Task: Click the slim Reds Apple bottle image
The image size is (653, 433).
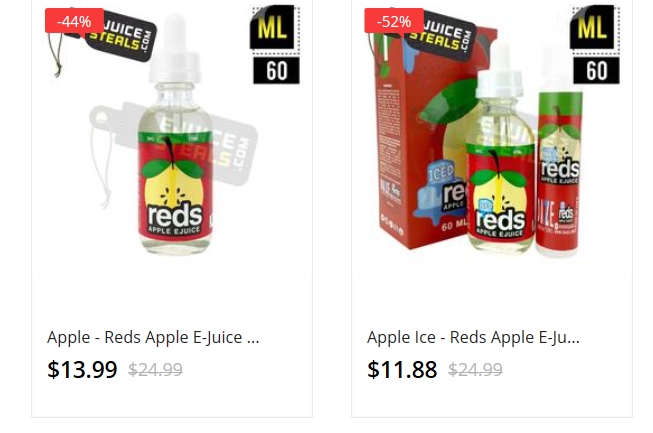Action: tap(558, 171)
